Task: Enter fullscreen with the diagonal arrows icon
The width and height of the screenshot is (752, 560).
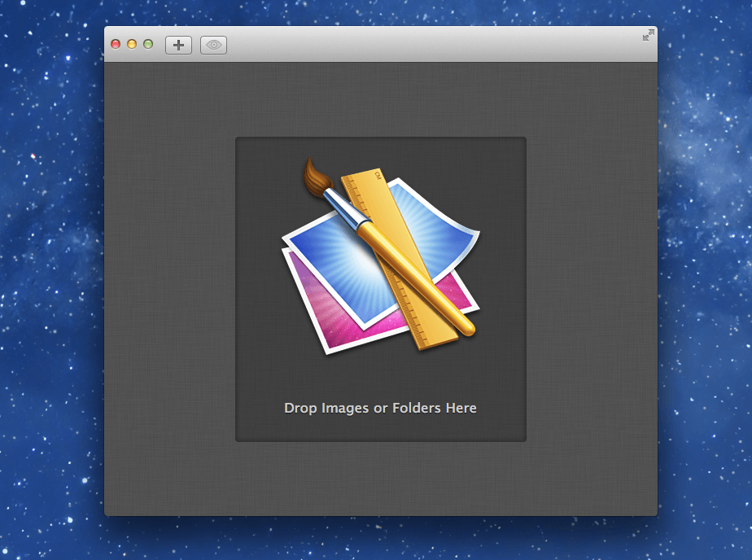Action: pos(648,35)
